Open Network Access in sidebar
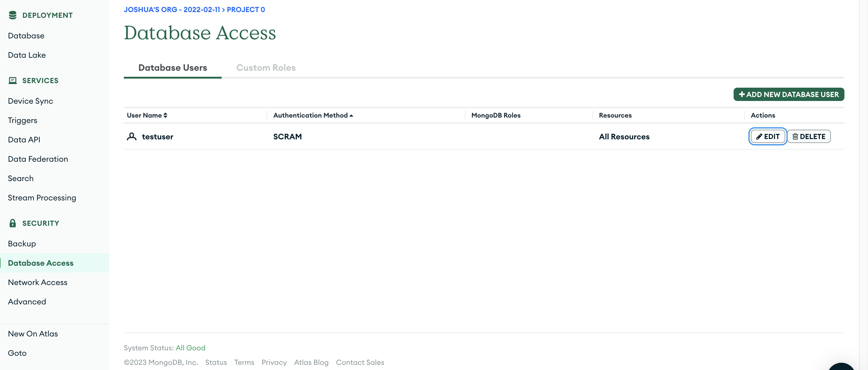868x370 pixels. (37, 282)
